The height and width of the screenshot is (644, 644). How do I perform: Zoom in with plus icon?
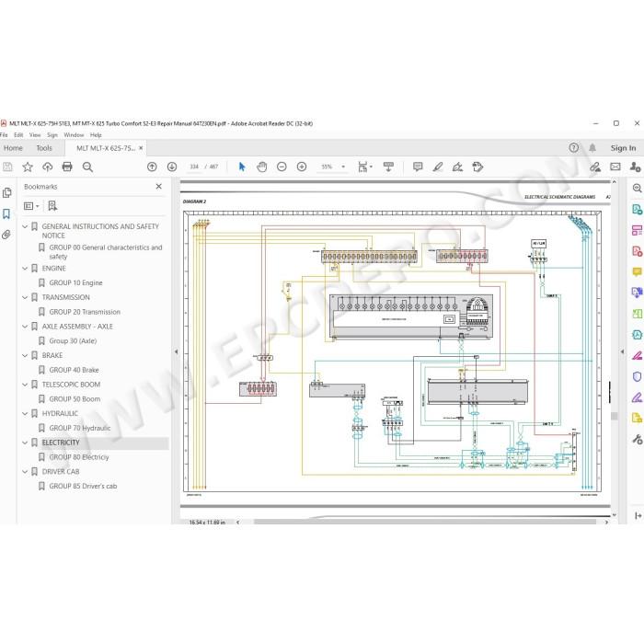[x=302, y=167]
